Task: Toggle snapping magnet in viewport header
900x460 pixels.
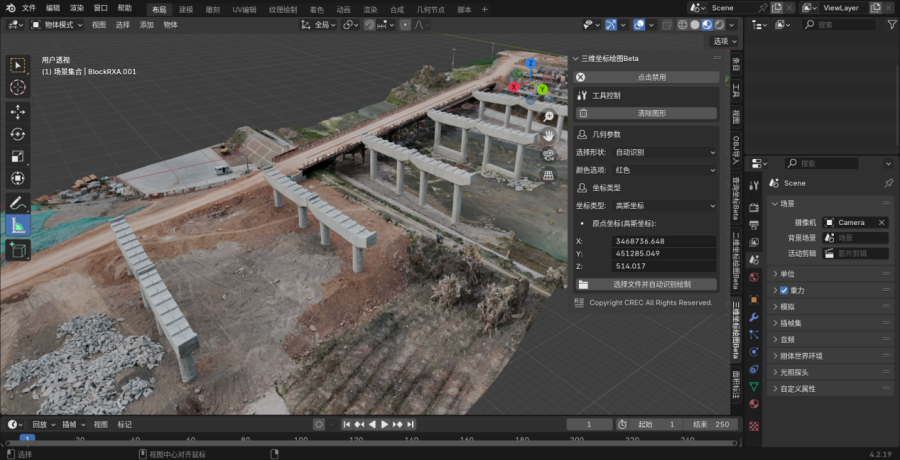Action: [x=369, y=24]
